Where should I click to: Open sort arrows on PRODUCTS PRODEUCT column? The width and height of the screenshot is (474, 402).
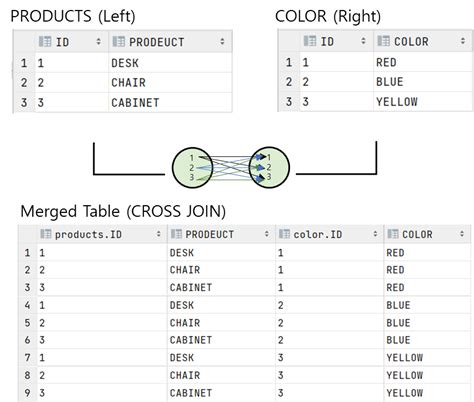222,42
